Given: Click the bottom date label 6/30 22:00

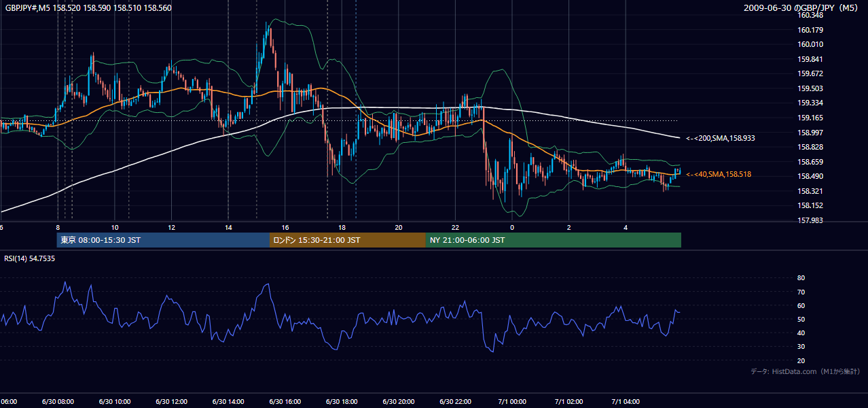Looking at the screenshot, I should 455,401.
